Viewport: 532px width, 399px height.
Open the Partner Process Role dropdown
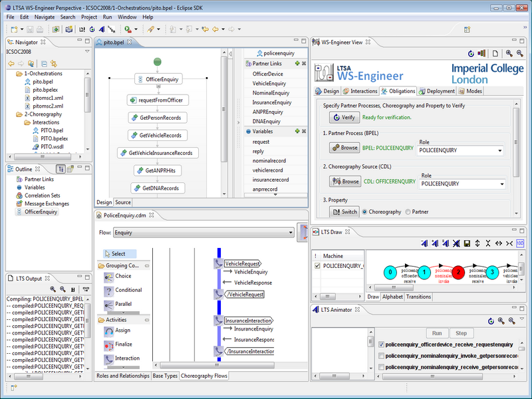point(500,150)
